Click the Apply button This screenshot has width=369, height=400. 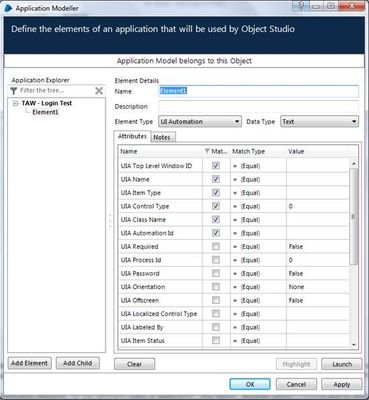pyautogui.click(x=342, y=384)
